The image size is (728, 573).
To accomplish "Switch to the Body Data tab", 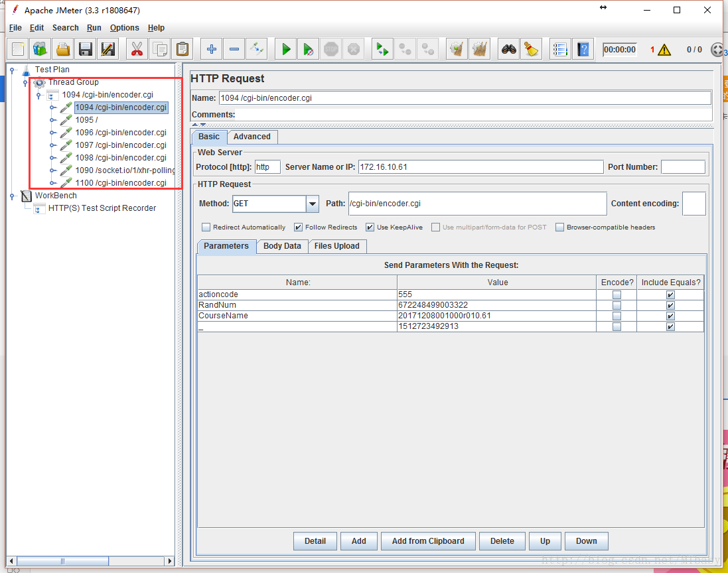I will (x=282, y=246).
